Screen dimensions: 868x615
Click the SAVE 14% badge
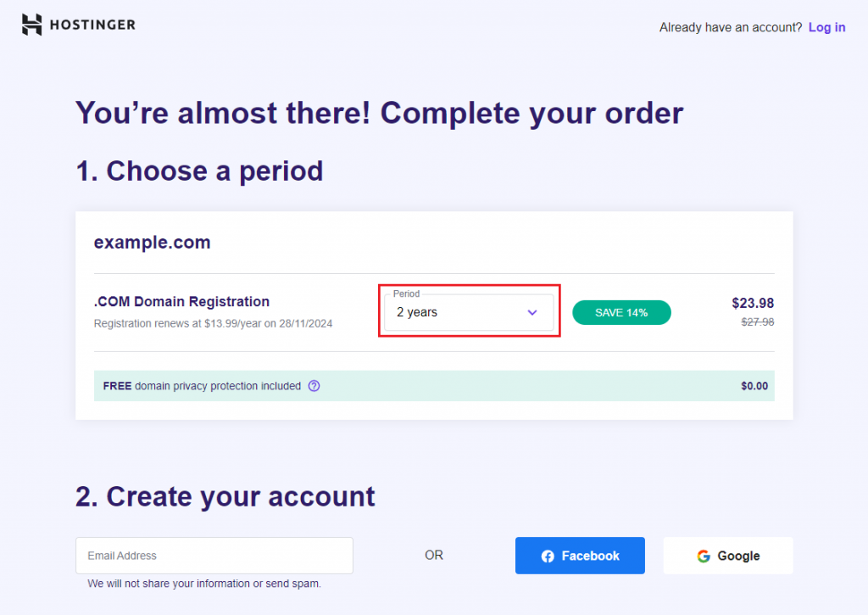(621, 312)
